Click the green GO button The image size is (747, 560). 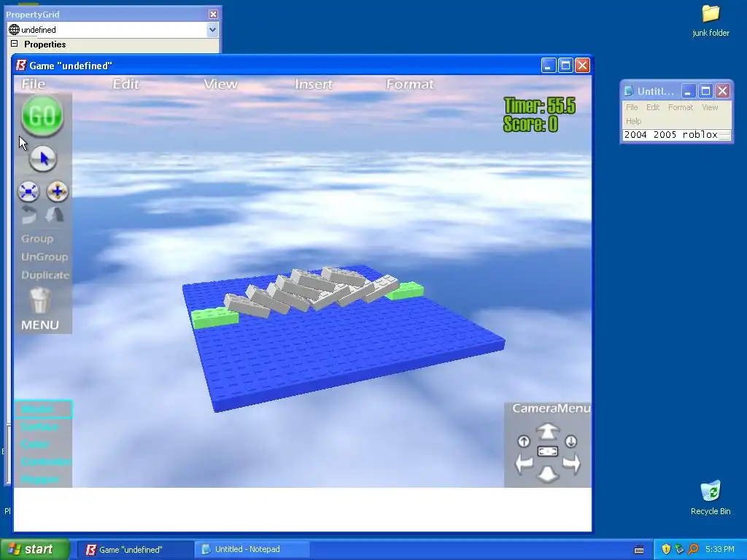click(x=42, y=116)
